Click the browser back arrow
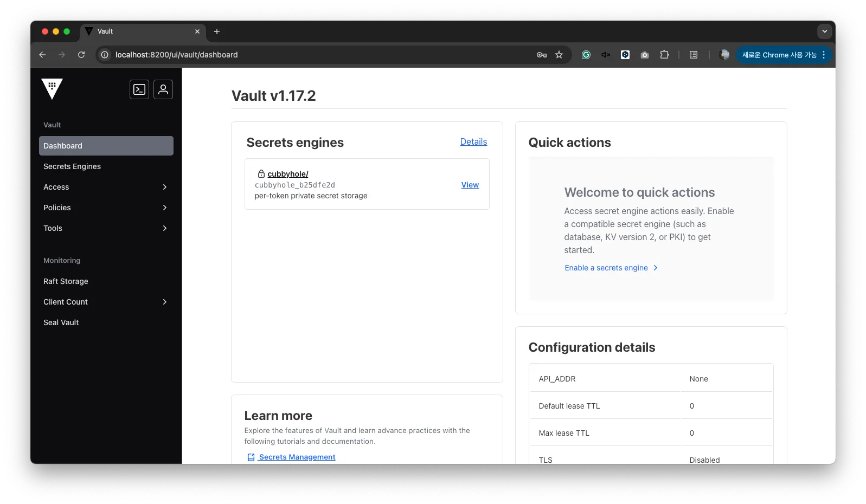866x504 pixels. 42,55
